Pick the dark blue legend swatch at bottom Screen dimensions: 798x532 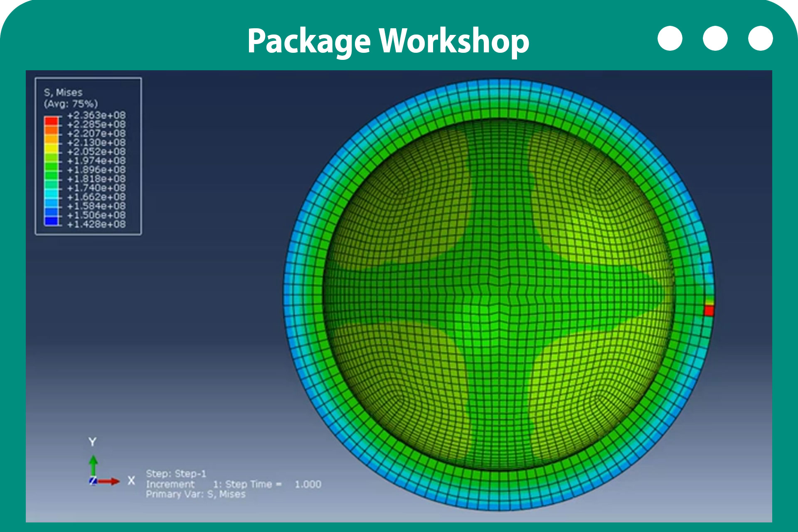(x=52, y=221)
